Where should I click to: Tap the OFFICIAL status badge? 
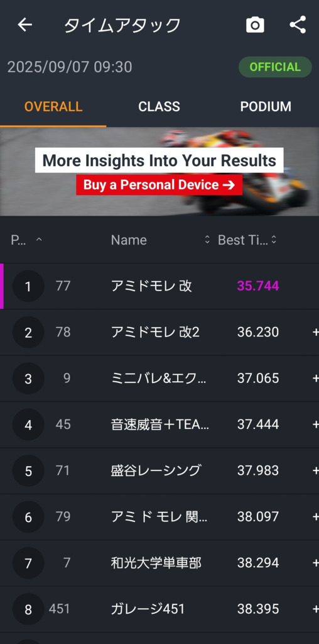click(x=275, y=67)
